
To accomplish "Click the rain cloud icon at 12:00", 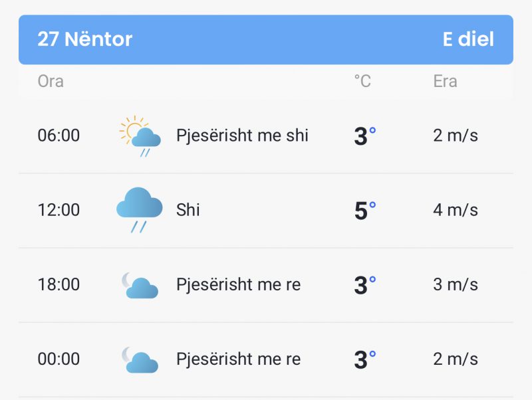I will (140, 210).
